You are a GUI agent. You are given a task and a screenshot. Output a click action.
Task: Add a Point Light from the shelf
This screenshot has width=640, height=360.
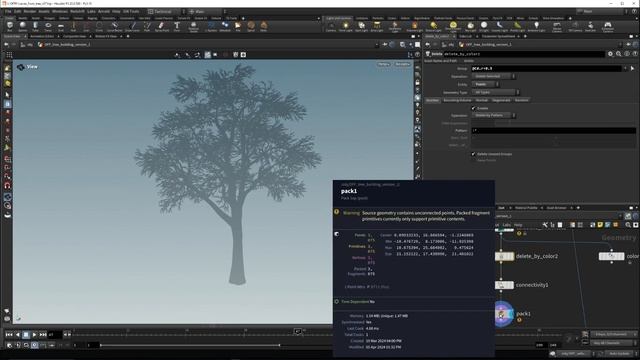345,27
